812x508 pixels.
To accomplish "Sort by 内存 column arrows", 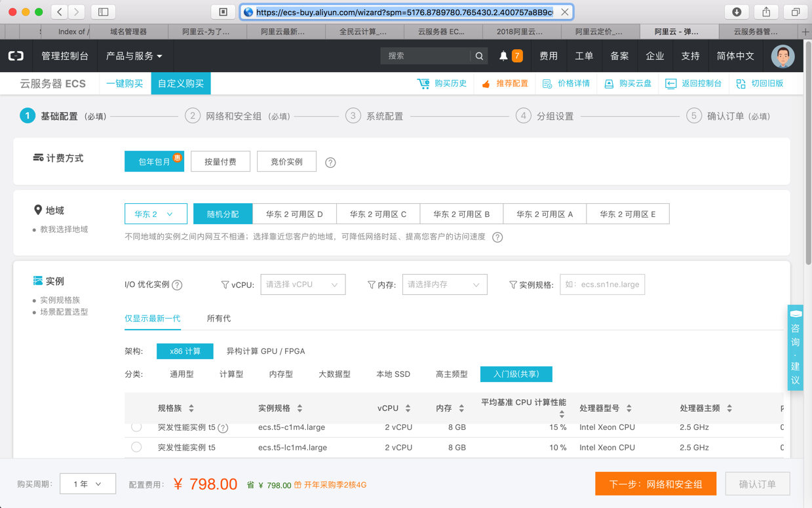I will 461,409.
